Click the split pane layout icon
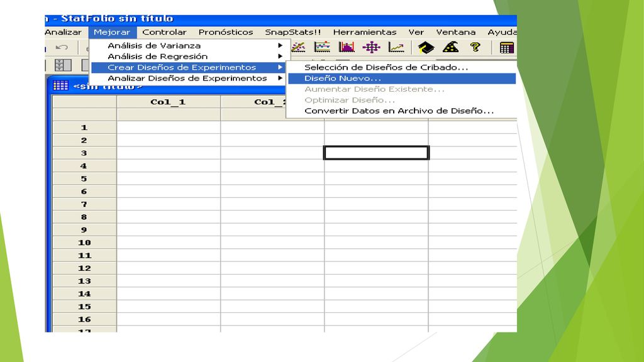This screenshot has height=362, width=644. [x=63, y=65]
